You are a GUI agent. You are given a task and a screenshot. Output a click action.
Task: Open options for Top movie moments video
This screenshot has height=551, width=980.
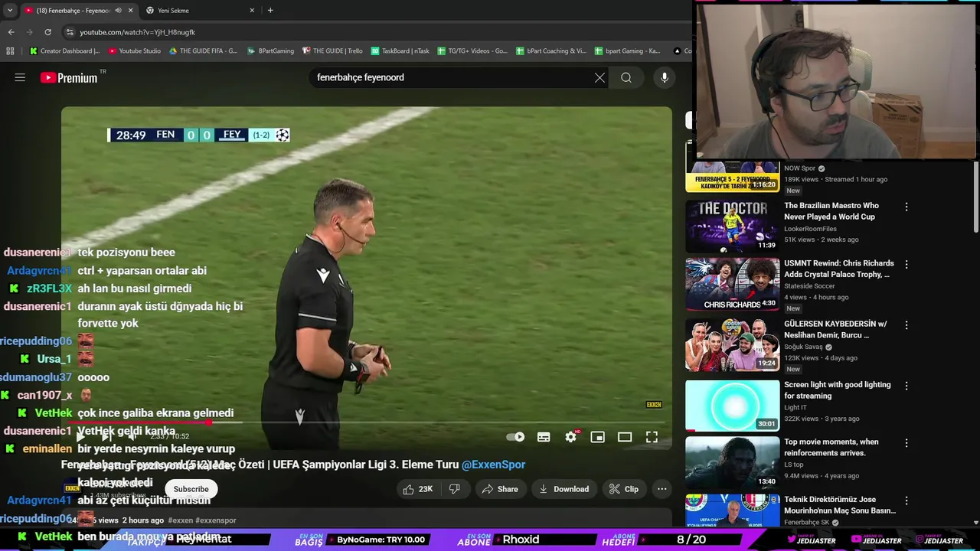coord(906,442)
